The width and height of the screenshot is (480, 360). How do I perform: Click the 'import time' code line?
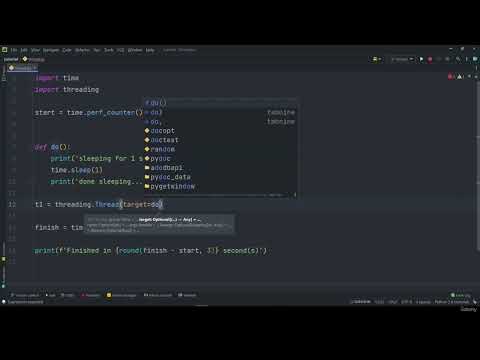click(x=57, y=78)
